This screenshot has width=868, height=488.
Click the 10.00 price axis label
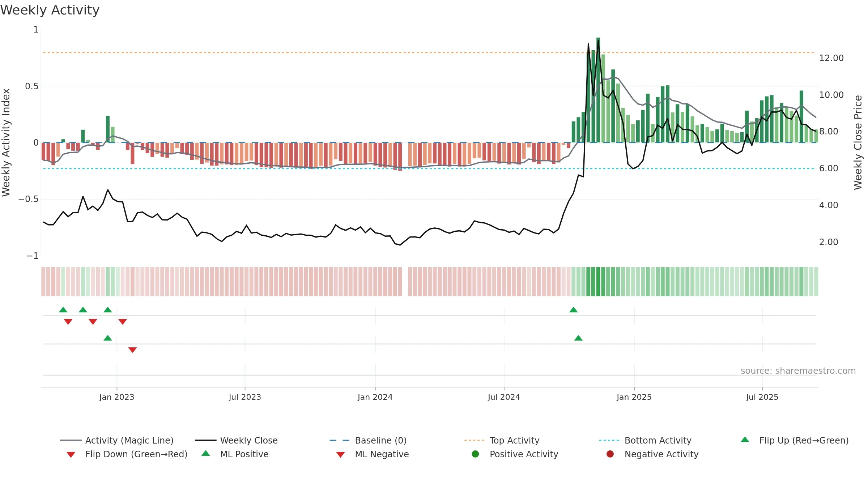pyautogui.click(x=831, y=95)
